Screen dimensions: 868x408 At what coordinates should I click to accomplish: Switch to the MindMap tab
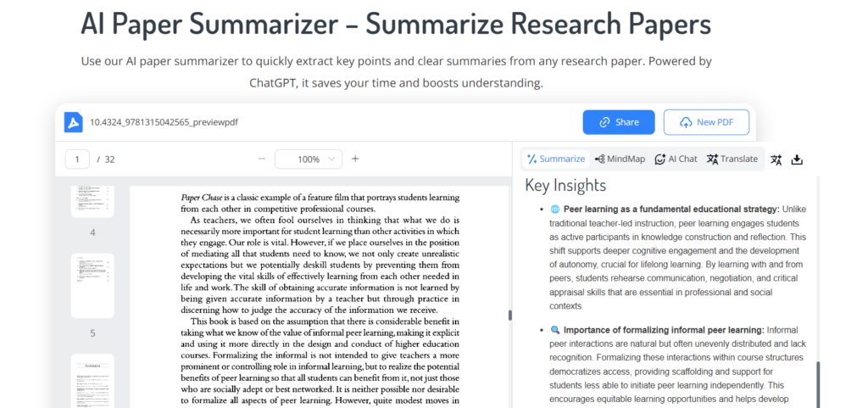tap(620, 159)
